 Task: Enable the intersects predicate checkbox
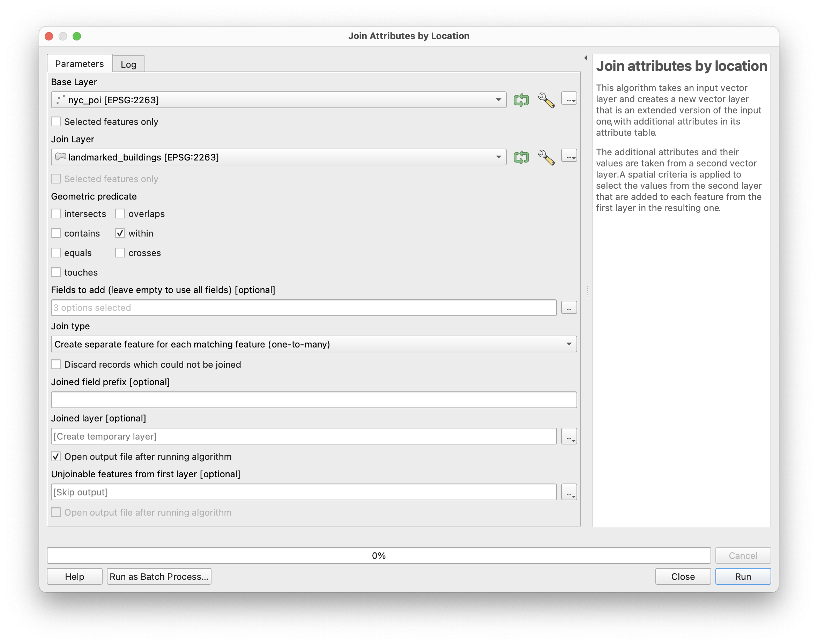coord(56,214)
